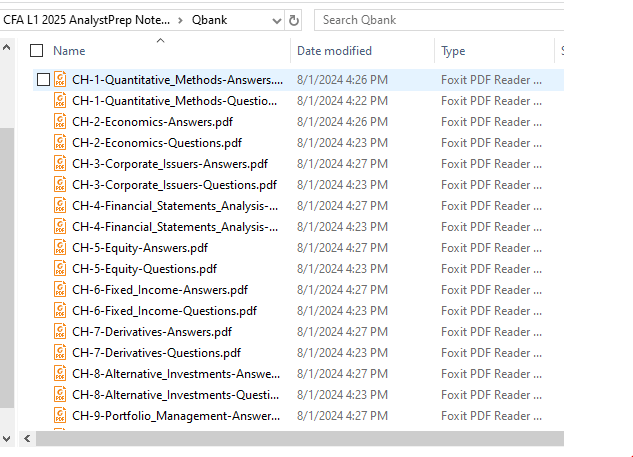Viewport: 633px width, 457px height.
Task: Click PDF icon of CH-1-Quantitative_Methods-Questions file
Action: click(60, 100)
